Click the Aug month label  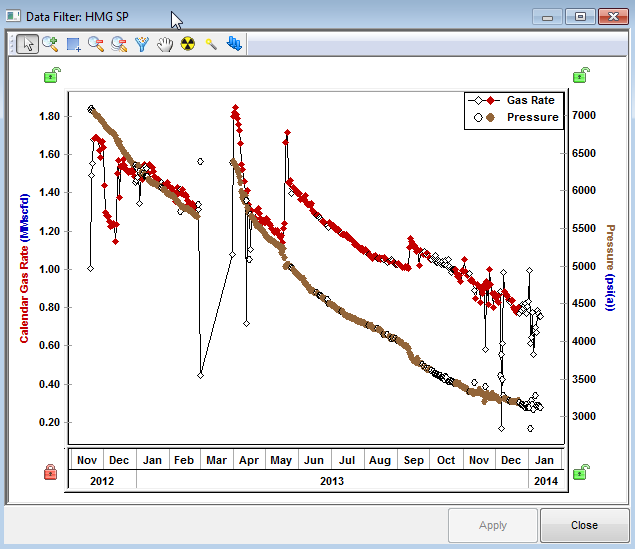[x=380, y=460]
